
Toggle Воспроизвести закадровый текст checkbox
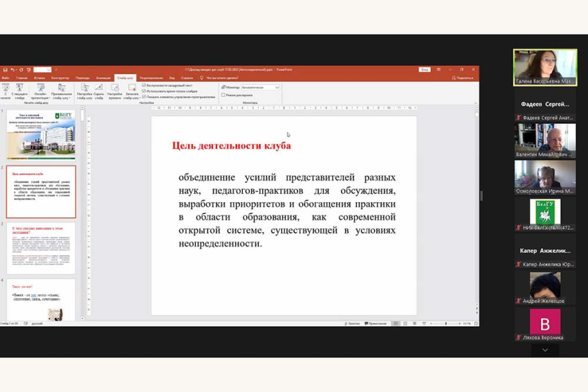click(145, 85)
